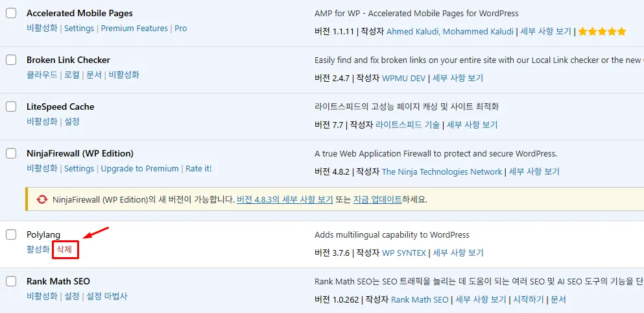The height and width of the screenshot is (313, 644).
Task: Open 문서 link for Broken Link Checker
Action: tap(93, 75)
